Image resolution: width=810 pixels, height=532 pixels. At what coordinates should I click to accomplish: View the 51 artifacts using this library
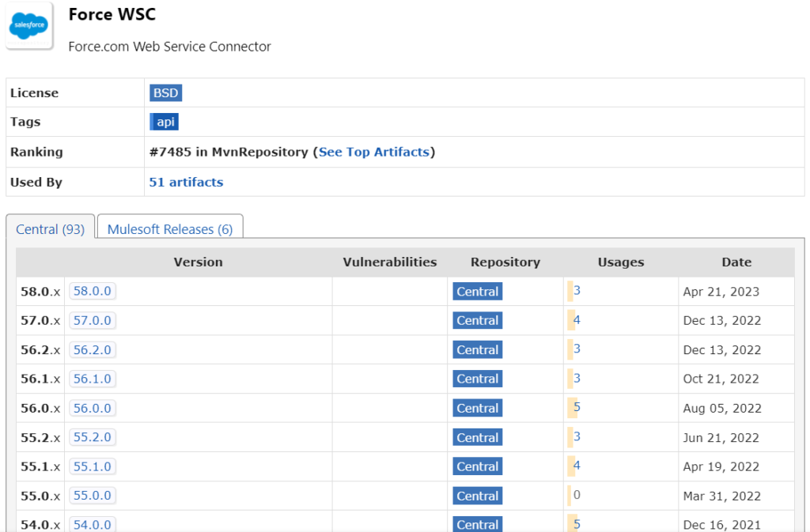click(186, 182)
